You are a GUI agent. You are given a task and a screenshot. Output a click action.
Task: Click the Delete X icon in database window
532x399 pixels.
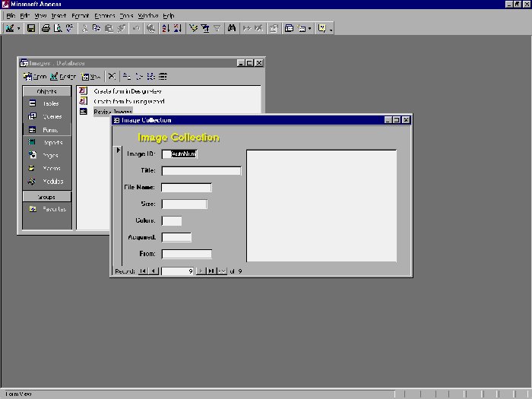pyautogui.click(x=112, y=76)
